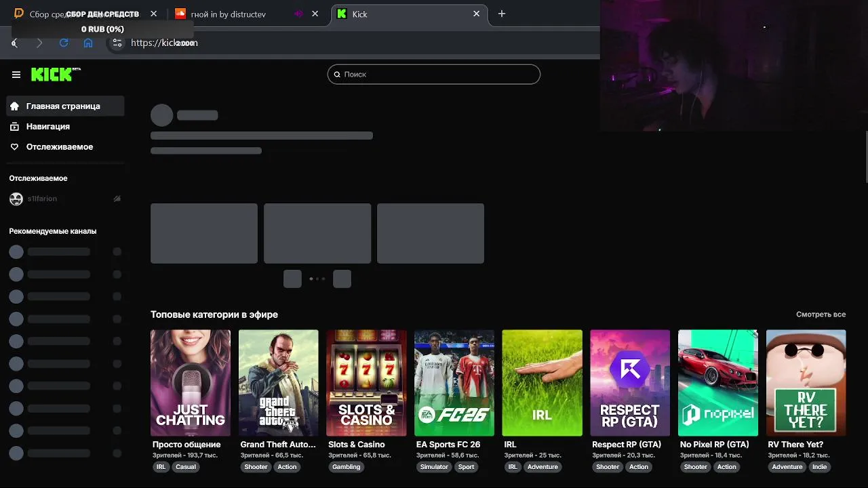868x488 pixels.
Task: Click the Просто общение category title
Action: [186, 445]
